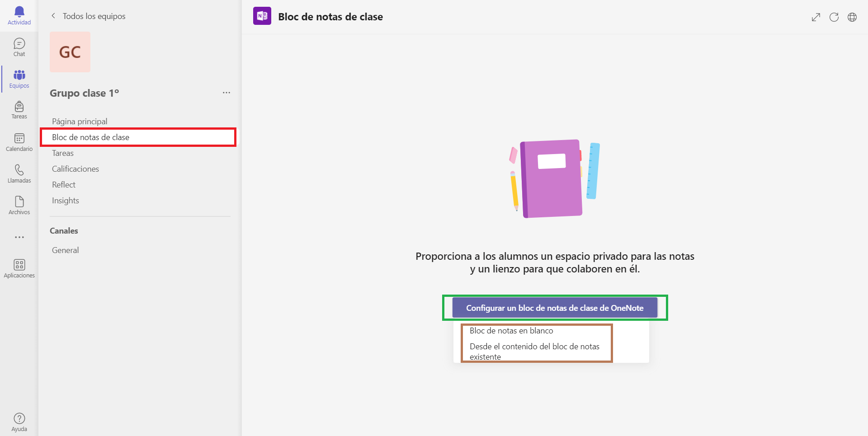Screen dimensions: 868x436
Task: Select the Equipos teams icon
Action: pyautogui.click(x=19, y=79)
